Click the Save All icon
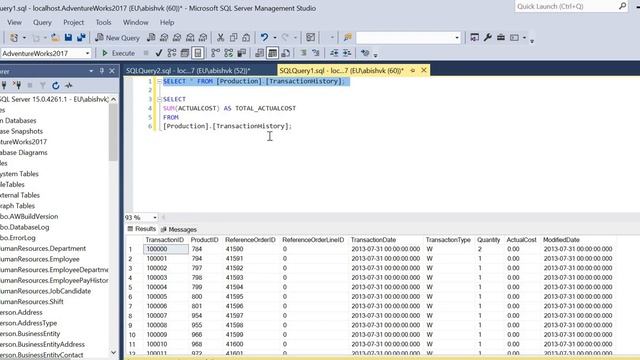This screenshot has width=640, height=360. (x=81, y=38)
